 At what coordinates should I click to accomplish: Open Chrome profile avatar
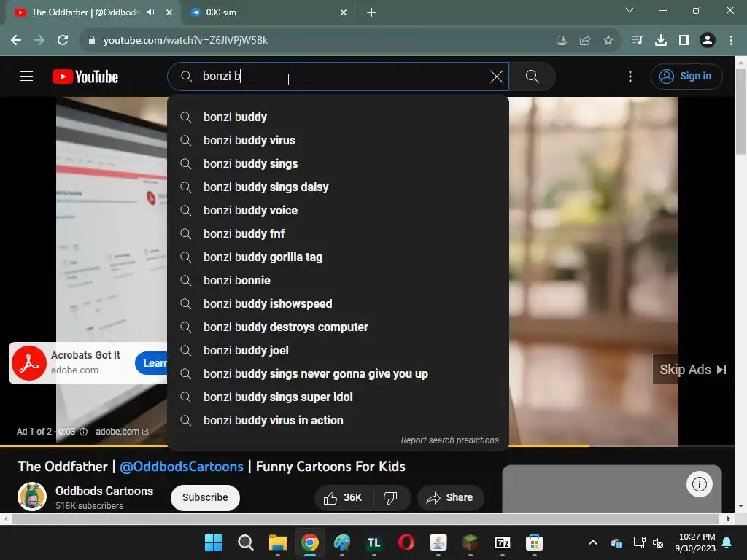coord(708,41)
